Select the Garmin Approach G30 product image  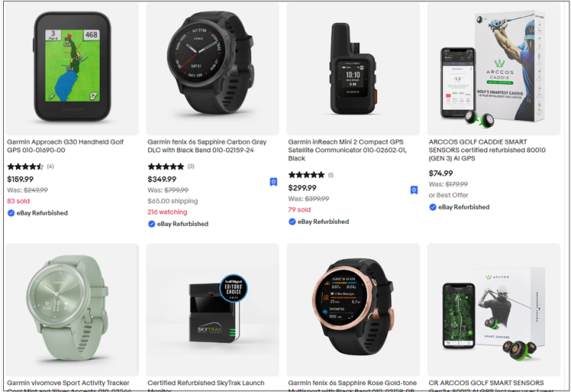[x=72, y=69]
